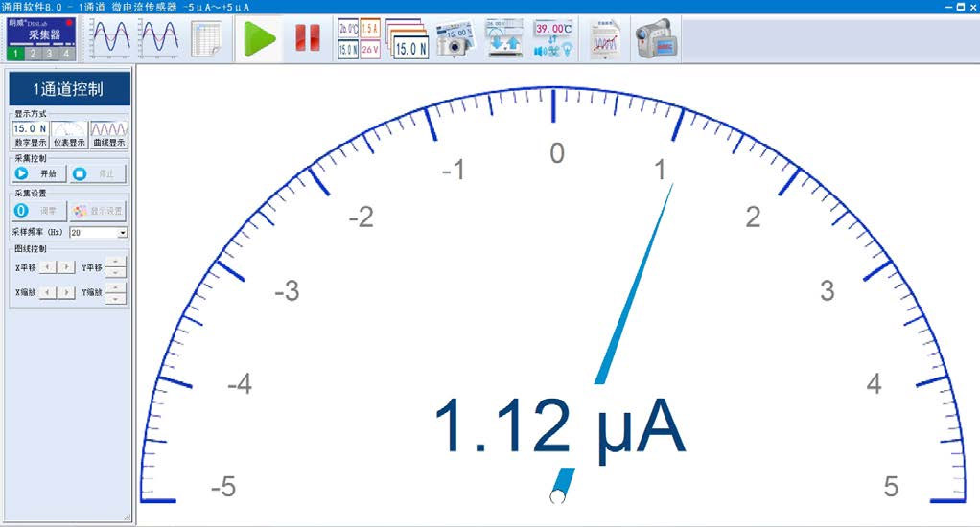This screenshot has height=527, width=980.
Task: Switch to 仪表显示 gauge display mode
Action: tap(68, 133)
